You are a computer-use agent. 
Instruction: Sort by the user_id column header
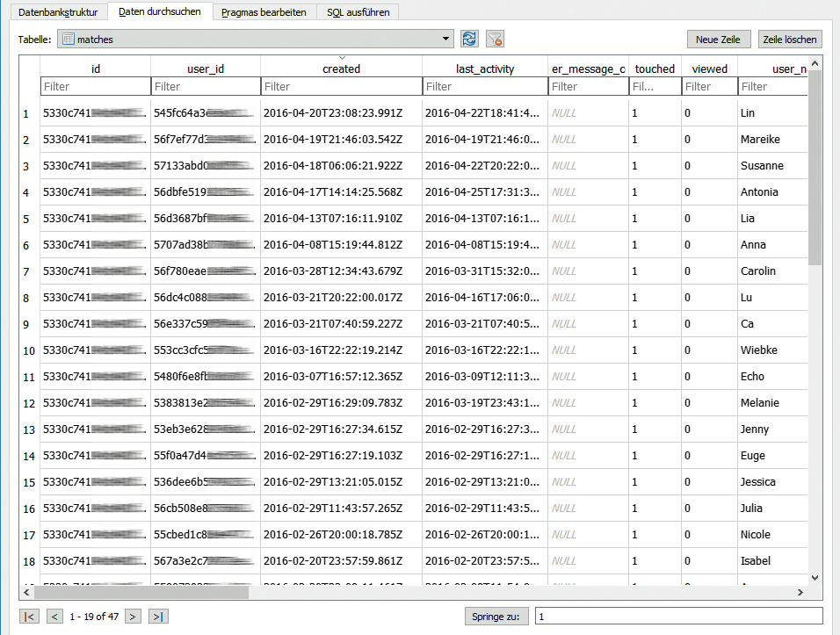point(206,68)
